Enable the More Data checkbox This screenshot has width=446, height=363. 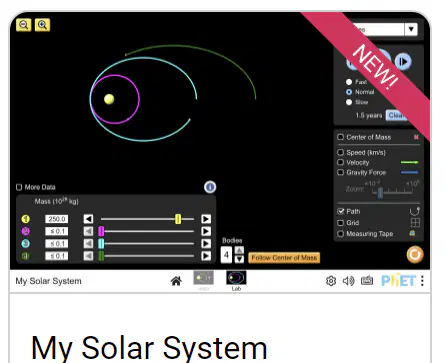coord(19,187)
